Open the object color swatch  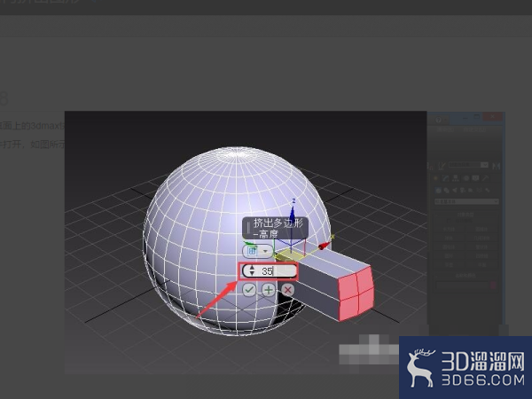[493, 286]
